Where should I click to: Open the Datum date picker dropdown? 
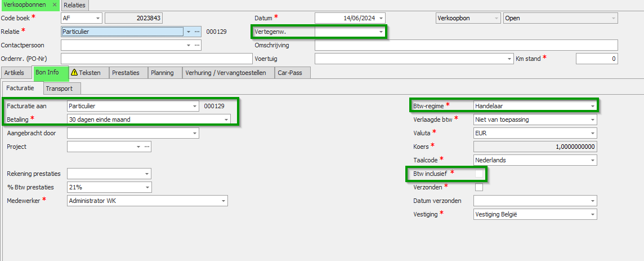pos(382,18)
